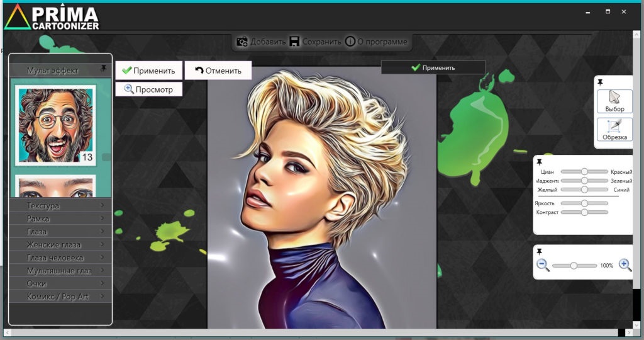Click the Применить button beside Отменить
This screenshot has width=644, height=340.
(x=148, y=71)
